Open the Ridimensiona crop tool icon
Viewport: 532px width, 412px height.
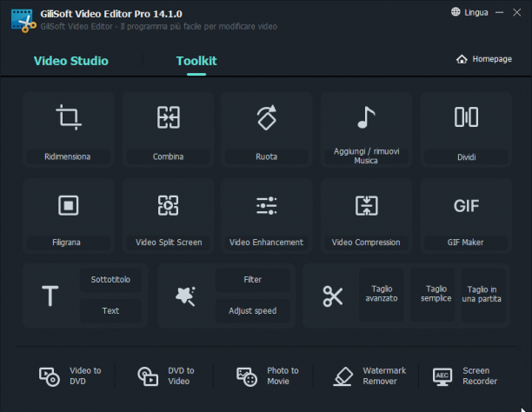point(69,117)
